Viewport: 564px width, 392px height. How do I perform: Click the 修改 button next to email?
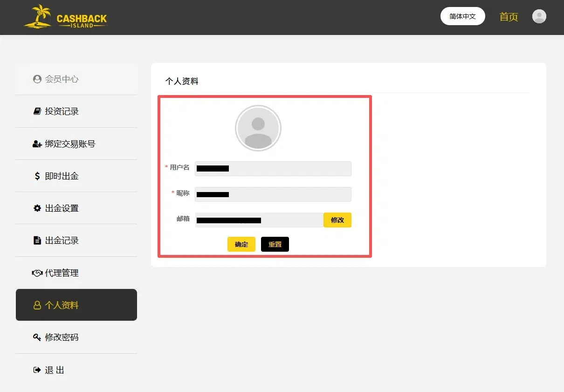coord(337,220)
